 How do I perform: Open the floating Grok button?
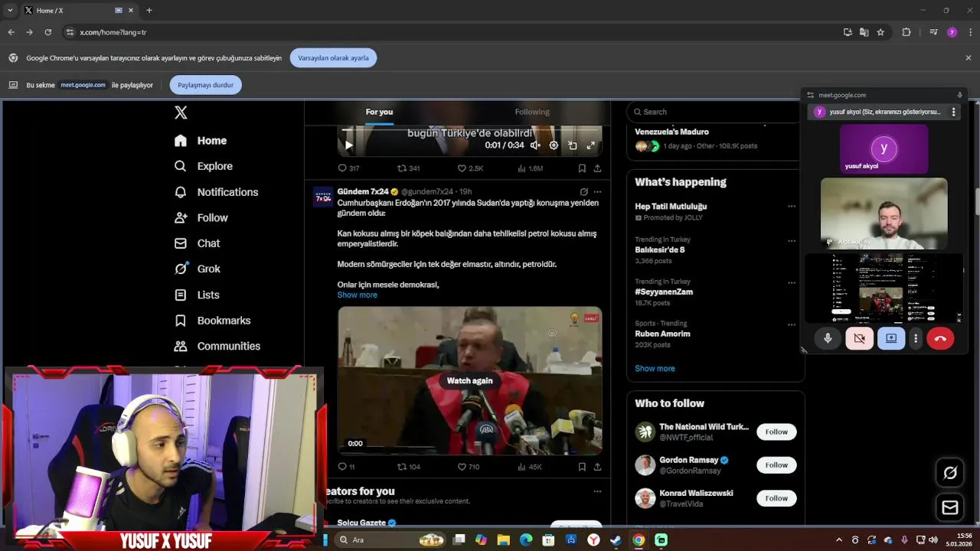(x=950, y=473)
